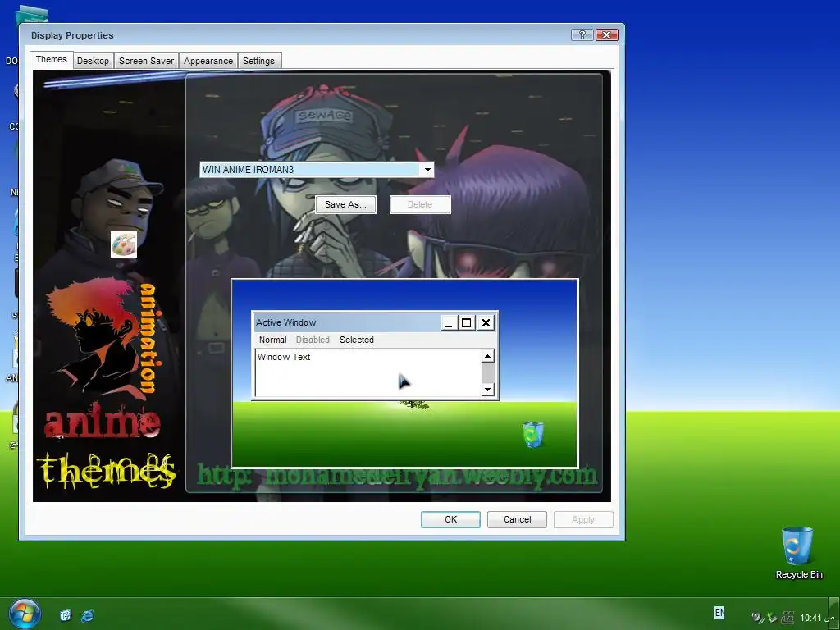Click the Save As... button
840x630 pixels.
pos(345,204)
